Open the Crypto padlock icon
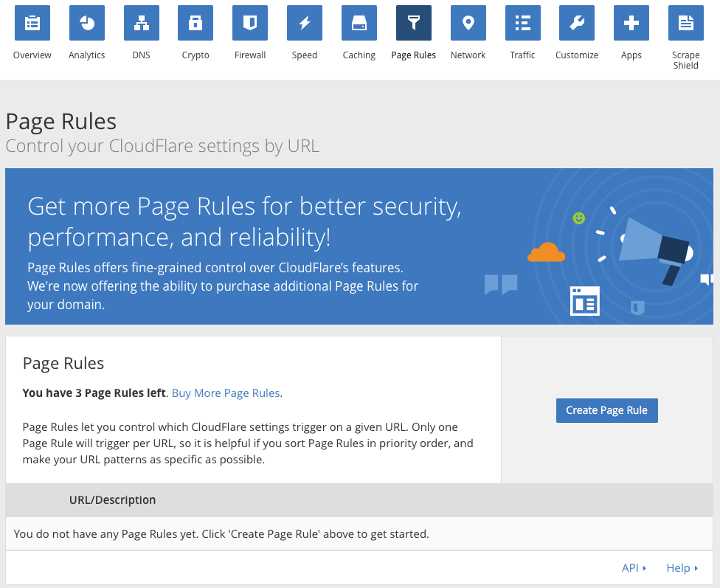Viewport: 720px width, 588px height. [195, 23]
